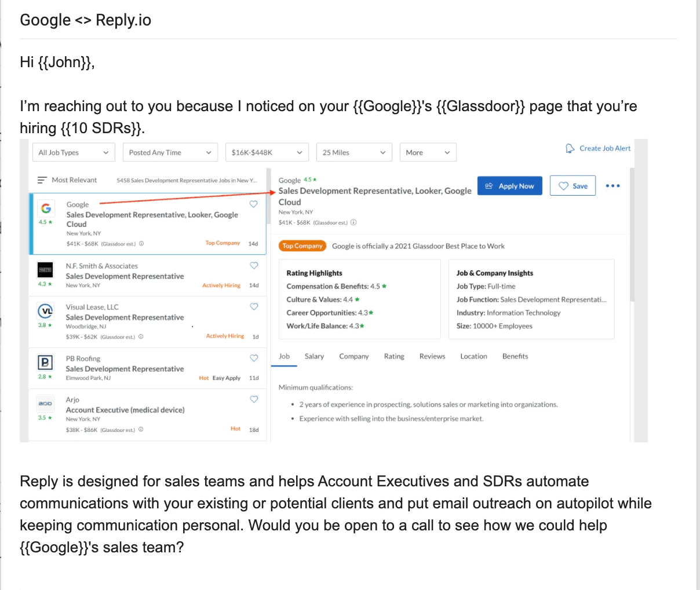Screen dimensions: 700x590
Task: Click info icon beside Visual Lease salary estimate
Action: [x=141, y=337]
